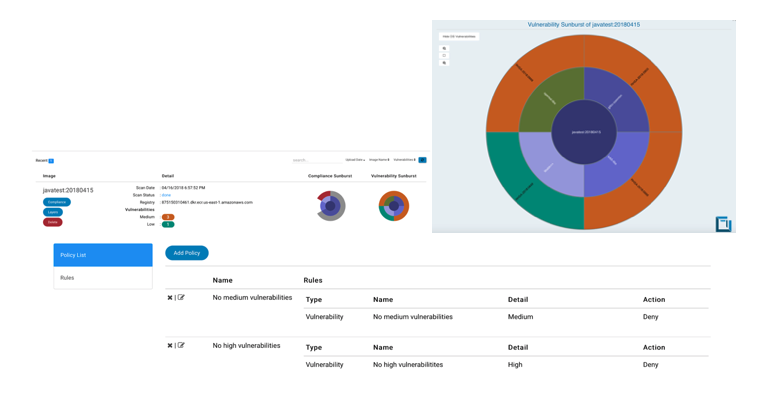Click the 'javatest:20180415' image name
Screen dimensions: 774x397
tap(68, 190)
